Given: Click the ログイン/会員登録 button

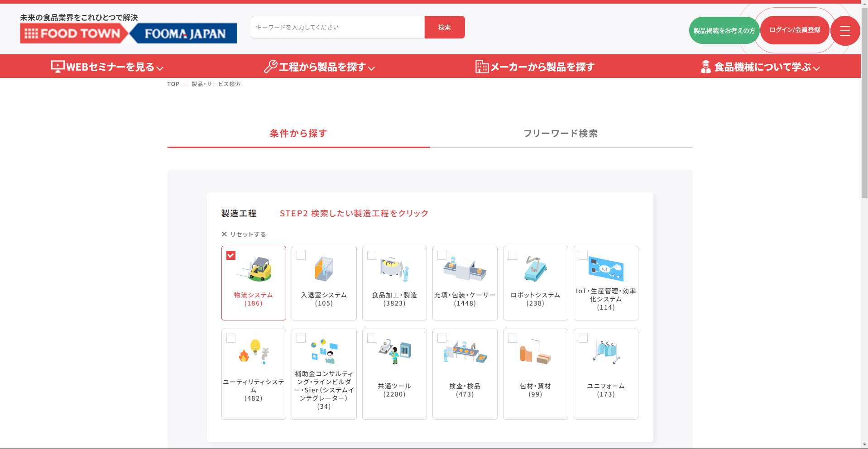Looking at the screenshot, I should point(795,30).
